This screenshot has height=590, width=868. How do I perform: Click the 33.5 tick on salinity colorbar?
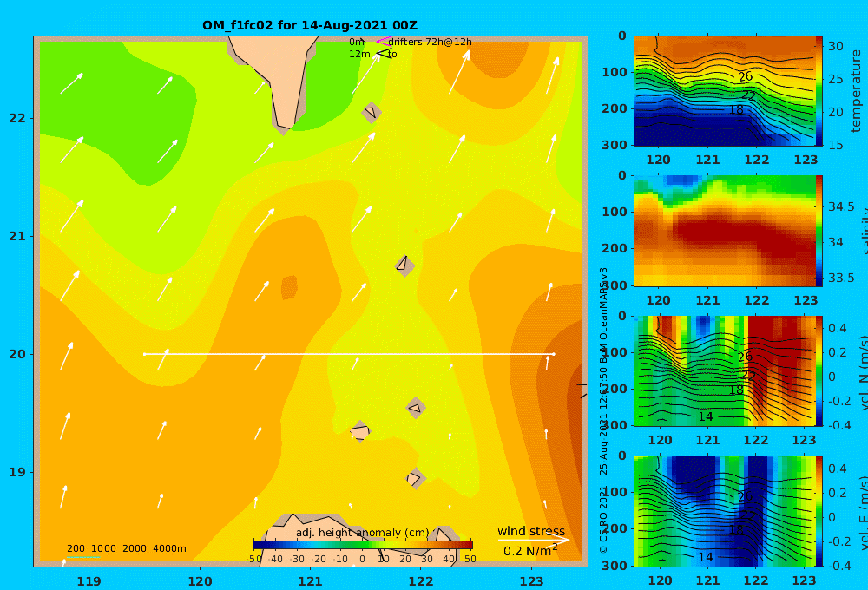coord(841,278)
